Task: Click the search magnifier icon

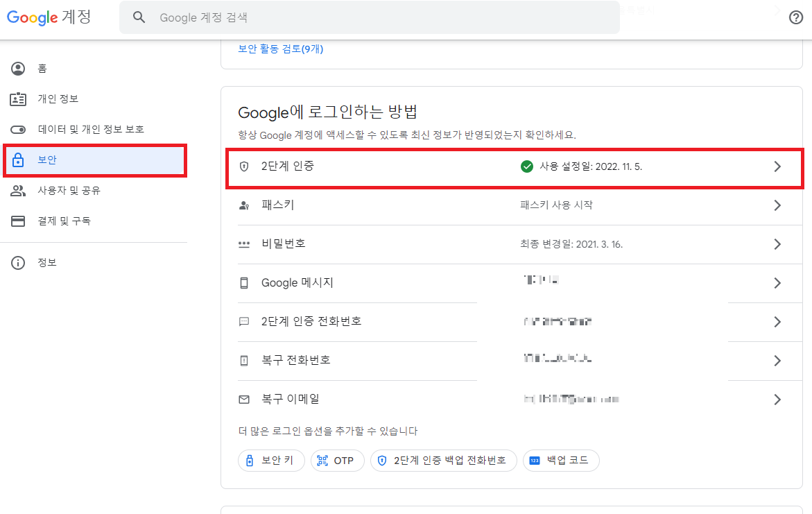Action: tap(139, 17)
